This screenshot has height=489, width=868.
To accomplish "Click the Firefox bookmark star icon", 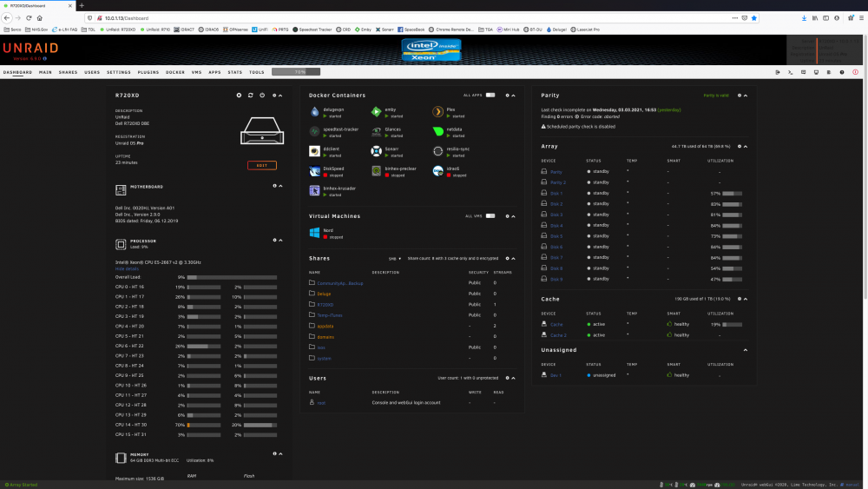I will tap(754, 17).
